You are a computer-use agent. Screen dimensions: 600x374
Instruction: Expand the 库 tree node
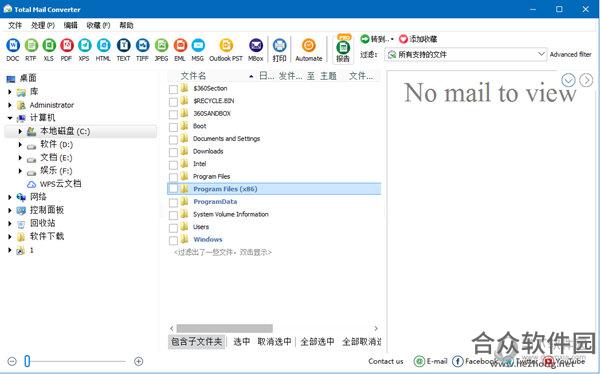[x=10, y=92]
